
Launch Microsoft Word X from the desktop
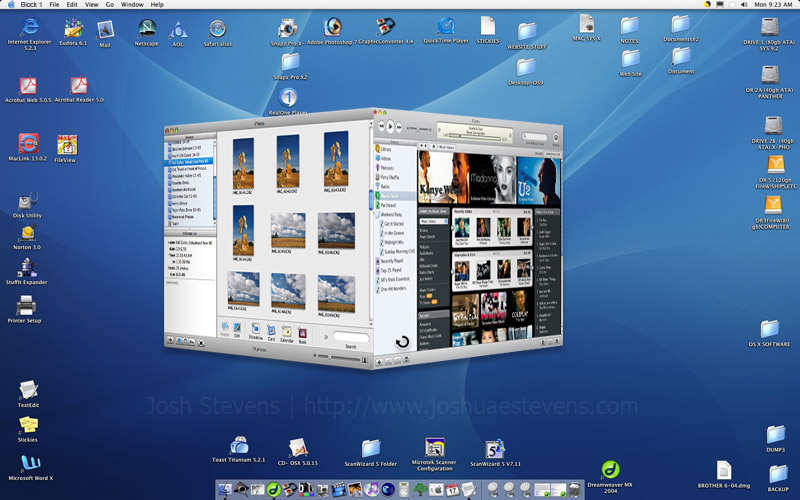pyautogui.click(x=31, y=463)
